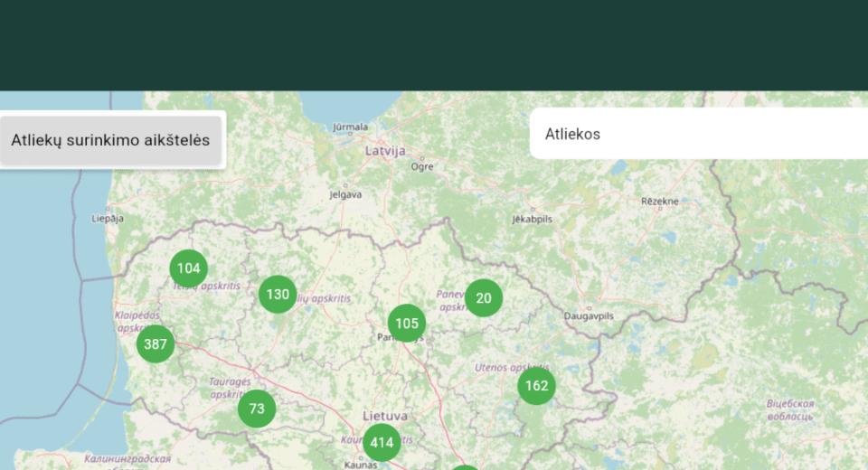Expand the 414 cluster above Kaunas
The width and height of the screenshot is (868, 470).
382,443
